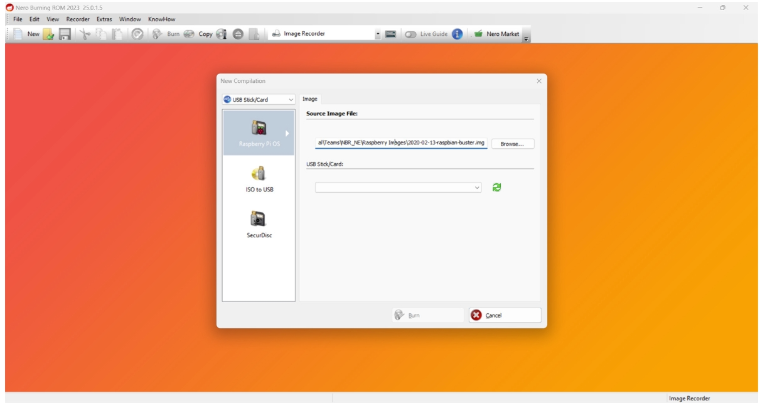The height and width of the screenshot is (403, 760).
Task: Select the Raspberry Pi OS compilation type
Action: point(259,132)
